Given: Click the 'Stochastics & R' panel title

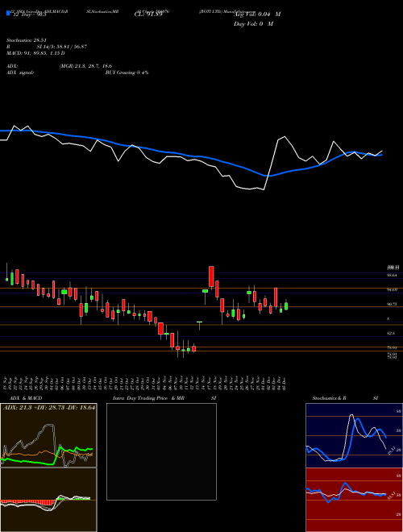Looking at the screenshot, I should click(330, 398).
